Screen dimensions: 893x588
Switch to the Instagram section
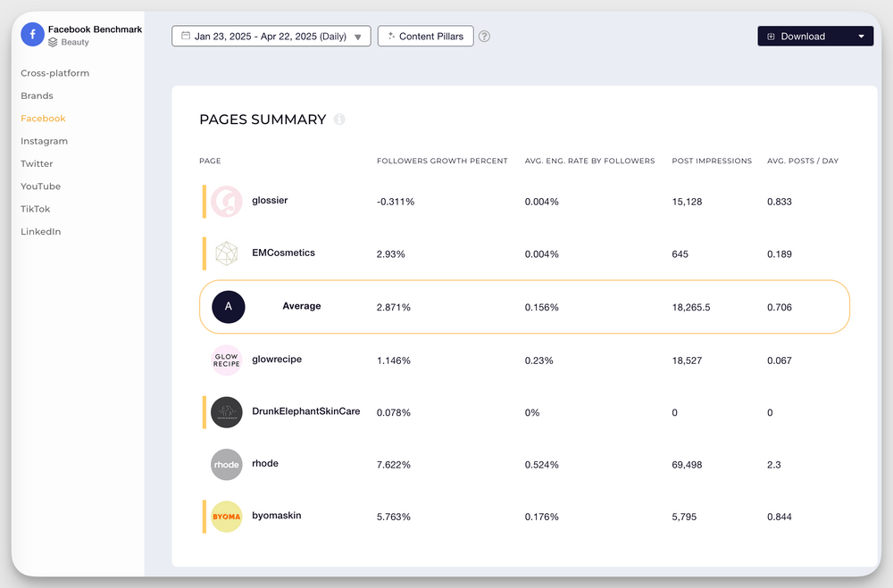click(43, 141)
